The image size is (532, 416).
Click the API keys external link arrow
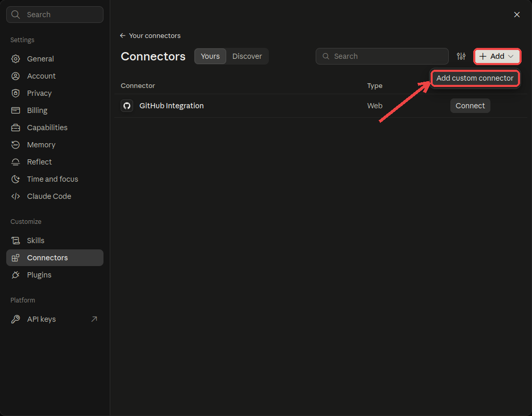point(94,319)
